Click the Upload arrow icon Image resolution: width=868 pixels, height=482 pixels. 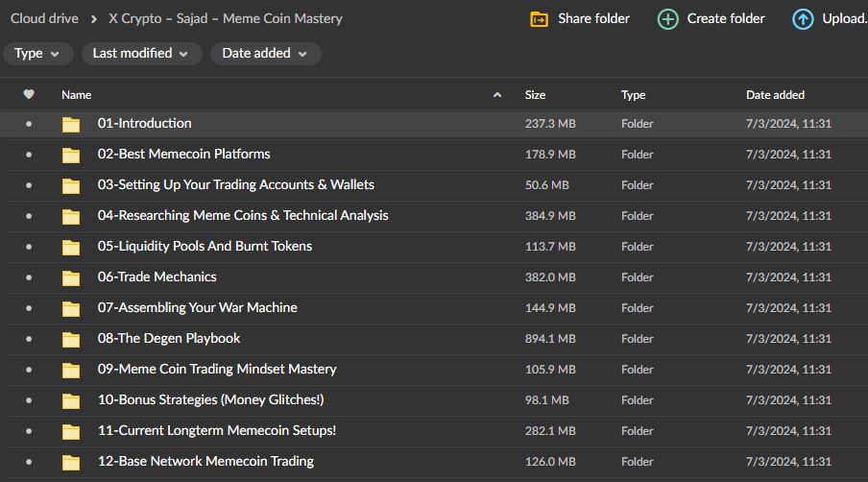click(803, 19)
